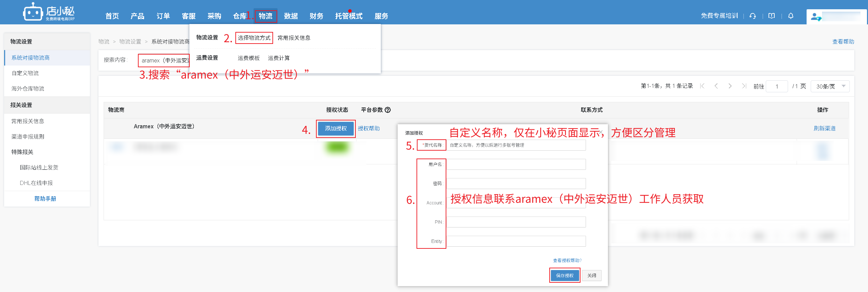Click the 货代名称 input field

click(x=516, y=145)
